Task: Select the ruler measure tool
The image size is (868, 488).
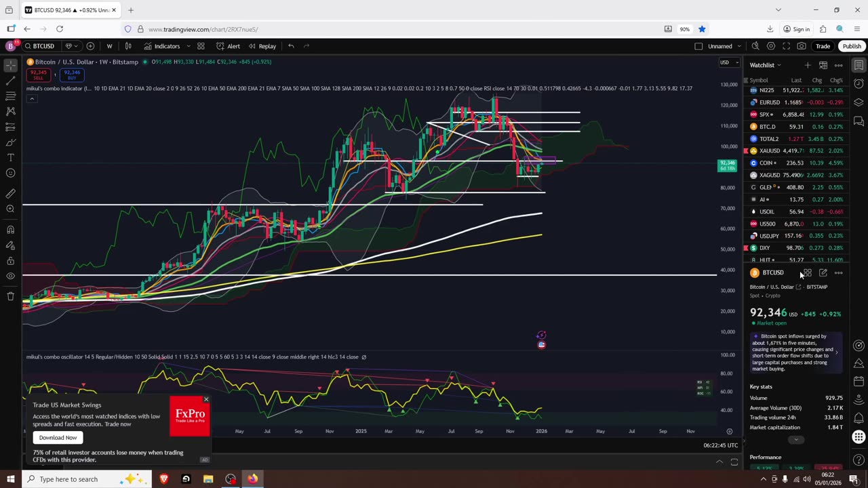Action: pos(10,194)
